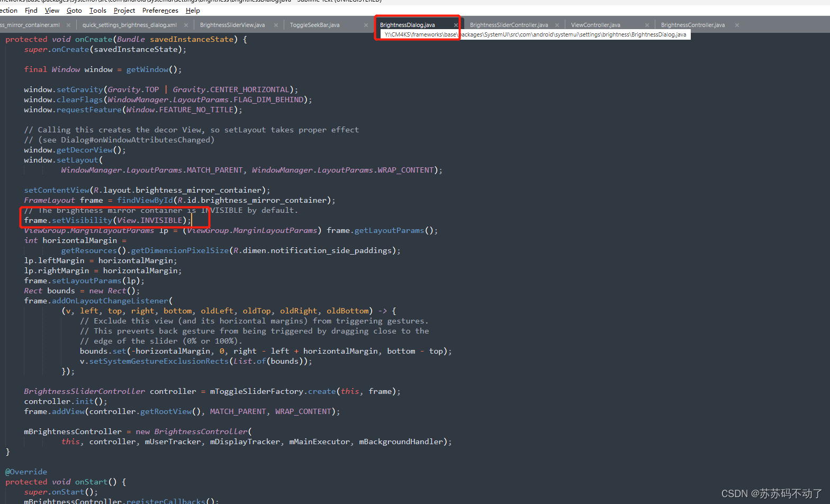Image resolution: width=830 pixels, height=504 pixels.
Task: Open the Preferences menu
Action: [160, 10]
